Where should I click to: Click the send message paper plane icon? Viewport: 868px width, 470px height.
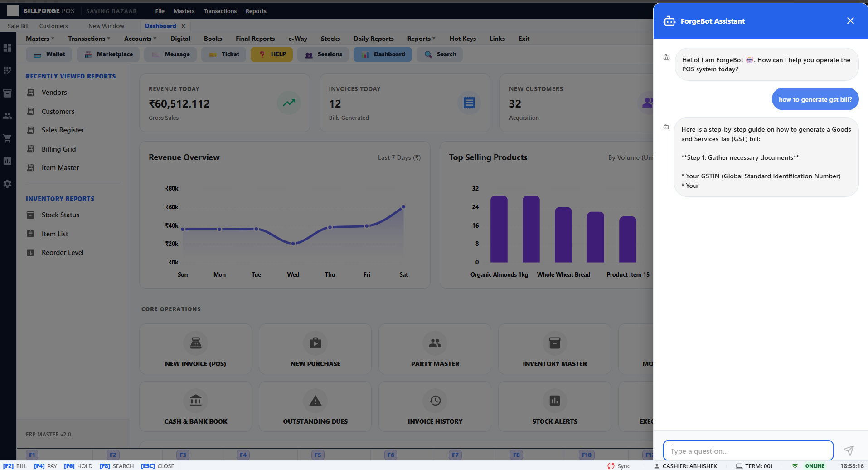click(849, 450)
